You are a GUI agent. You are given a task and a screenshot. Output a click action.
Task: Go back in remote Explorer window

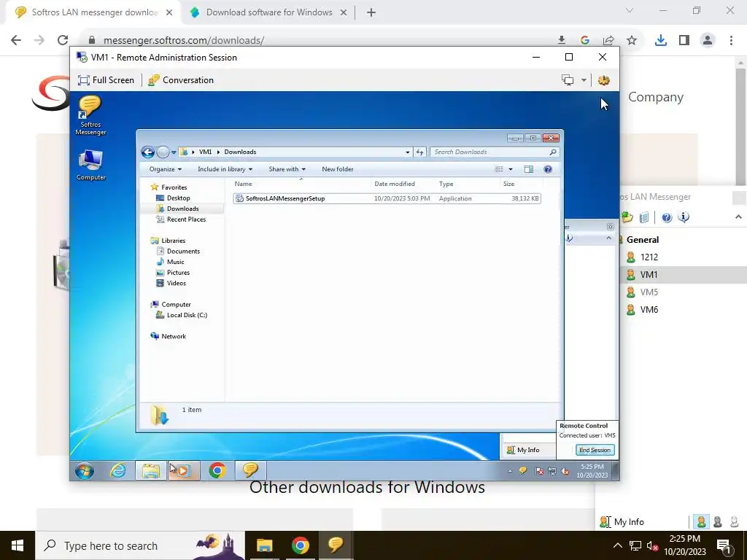(147, 152)
